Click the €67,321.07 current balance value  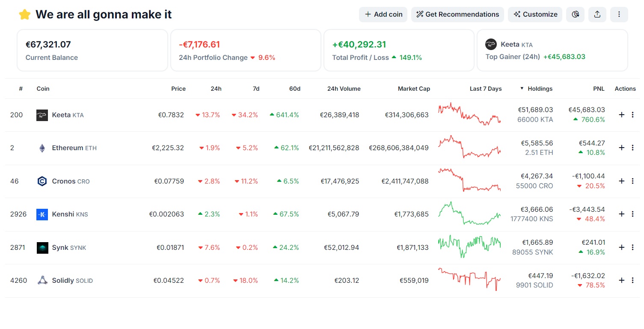click(48, 44)
